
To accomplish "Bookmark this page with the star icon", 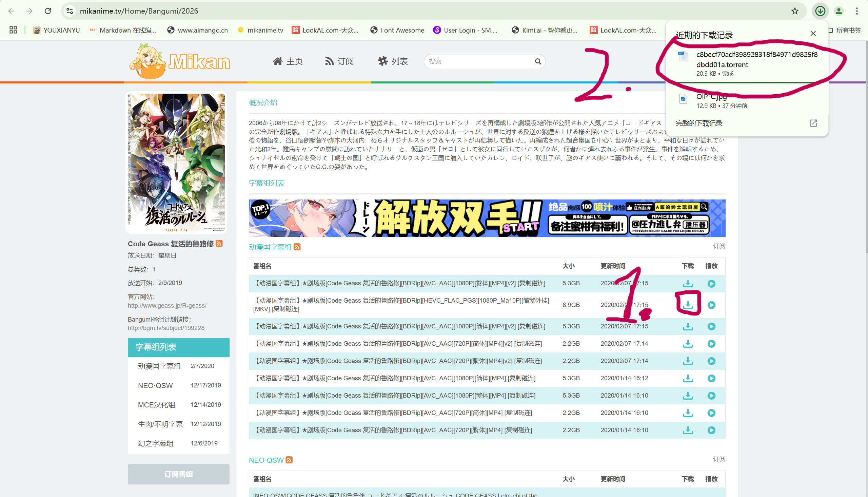I will [795, 11].
